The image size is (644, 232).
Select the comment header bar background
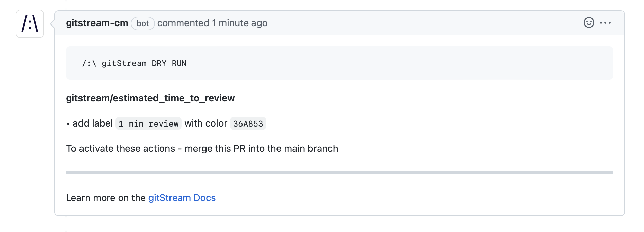[x=339, y=23]
